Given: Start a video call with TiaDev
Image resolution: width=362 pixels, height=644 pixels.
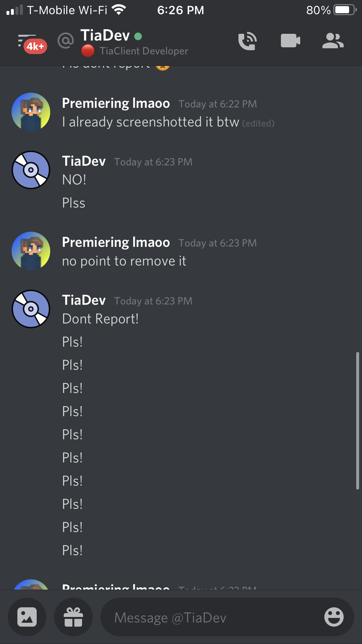Looking at the screenshot, I should [290, 41].
